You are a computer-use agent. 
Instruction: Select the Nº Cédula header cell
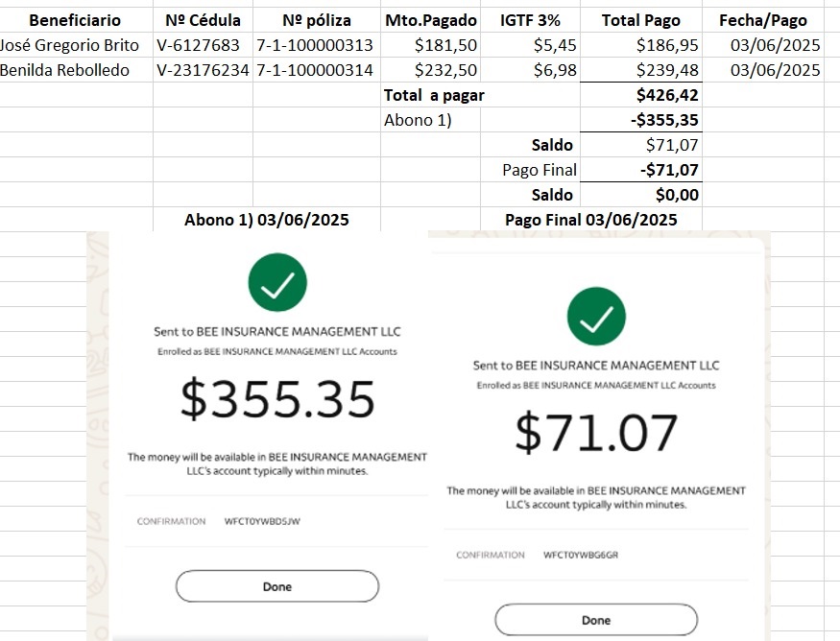pyautogui.click(x=203, y=20)
